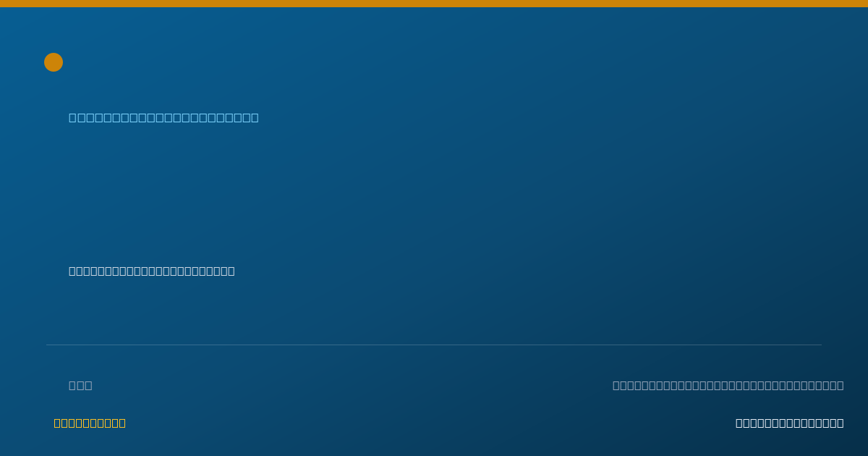This screenshot has width=868, height=456.
Task: Click the white description line above the divider
Action: click(x=152, y=271)
